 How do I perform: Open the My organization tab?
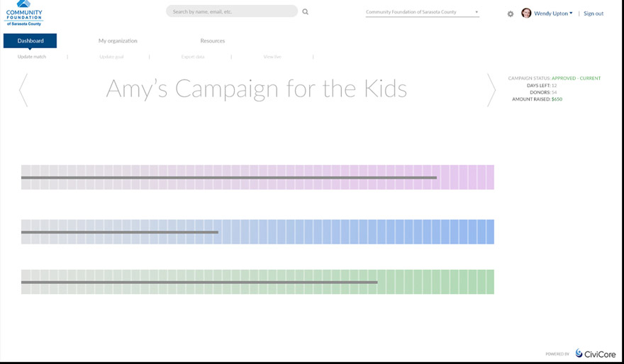coord(118,41)
